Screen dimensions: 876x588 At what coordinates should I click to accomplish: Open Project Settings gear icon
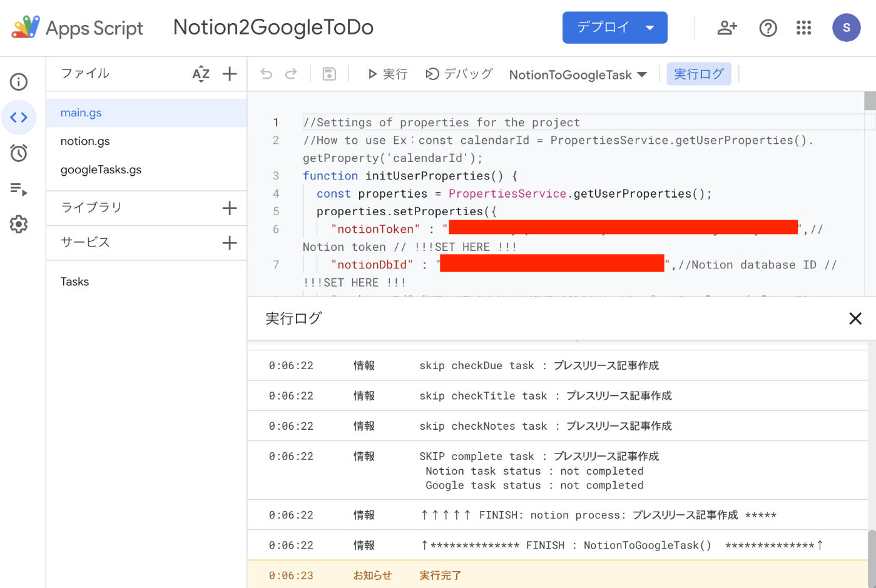click(19, 224)
